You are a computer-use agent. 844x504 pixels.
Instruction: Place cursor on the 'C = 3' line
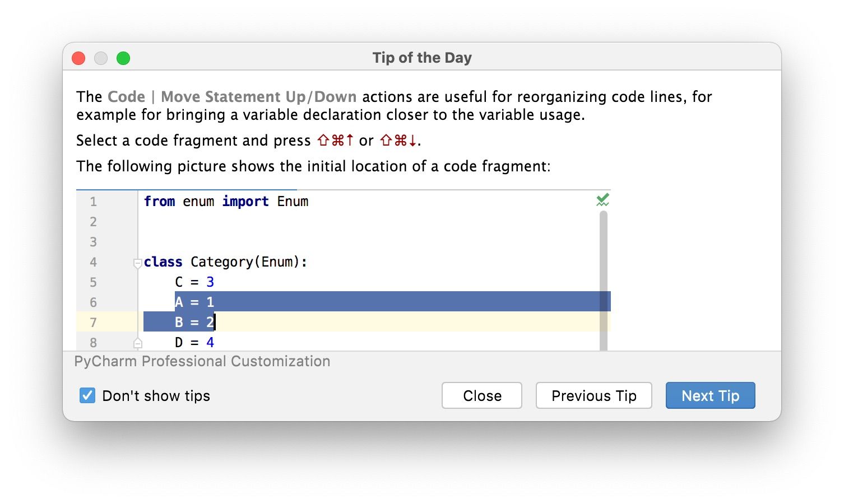(x=194, y=282)
